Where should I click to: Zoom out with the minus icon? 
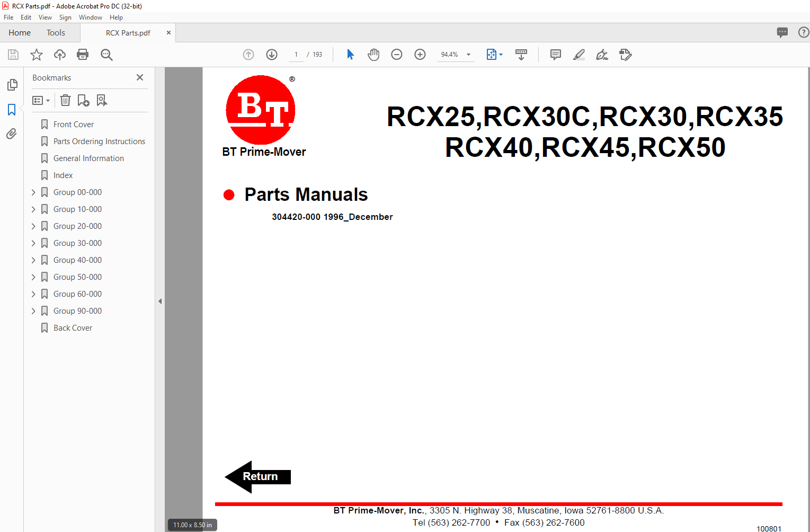click(397, 55)
